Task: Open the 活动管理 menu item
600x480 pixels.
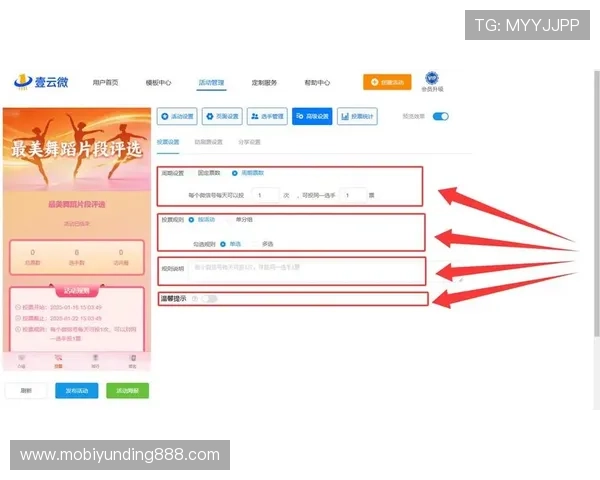Action: 211,83
